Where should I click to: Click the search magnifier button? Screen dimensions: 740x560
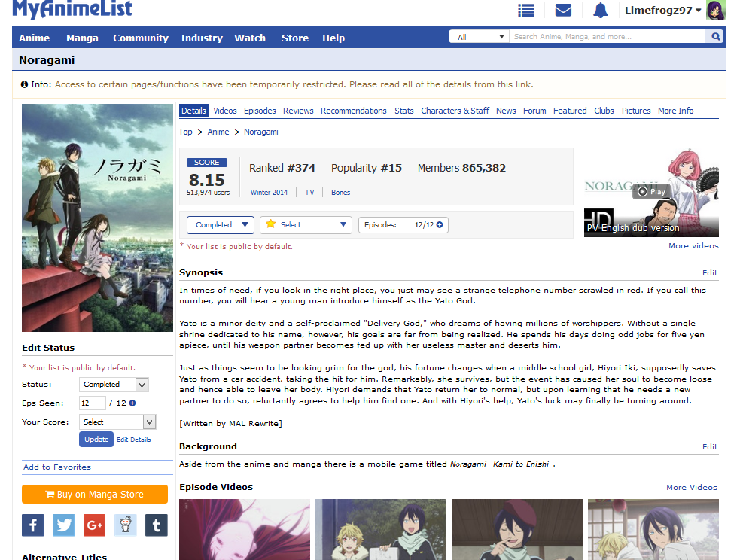pyautogui.click(x=716, y=36)
